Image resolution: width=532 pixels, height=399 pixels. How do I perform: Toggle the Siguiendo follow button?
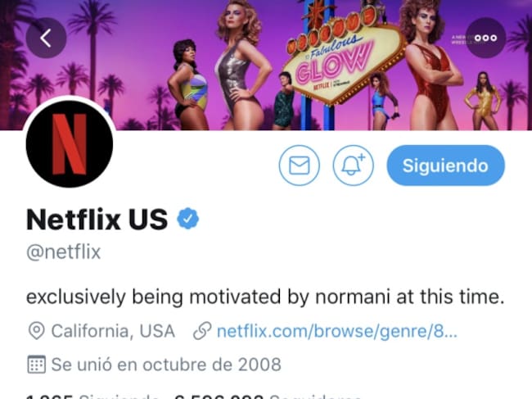(x=445, y=165)
